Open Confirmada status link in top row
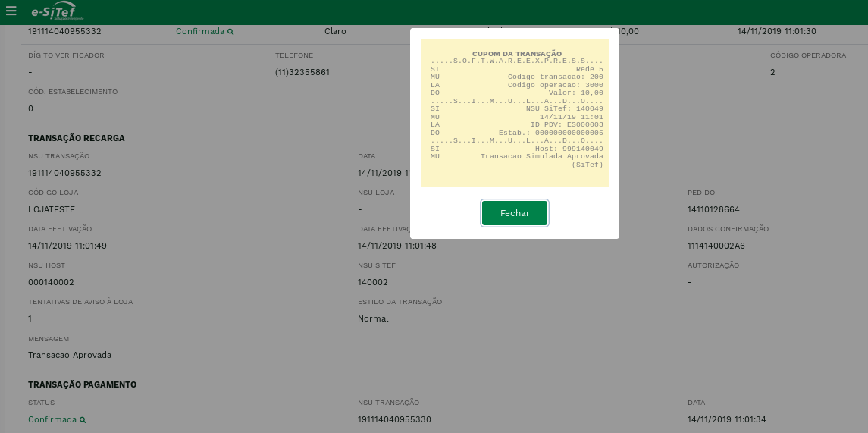The image size is (868, 433). (200, 32)
